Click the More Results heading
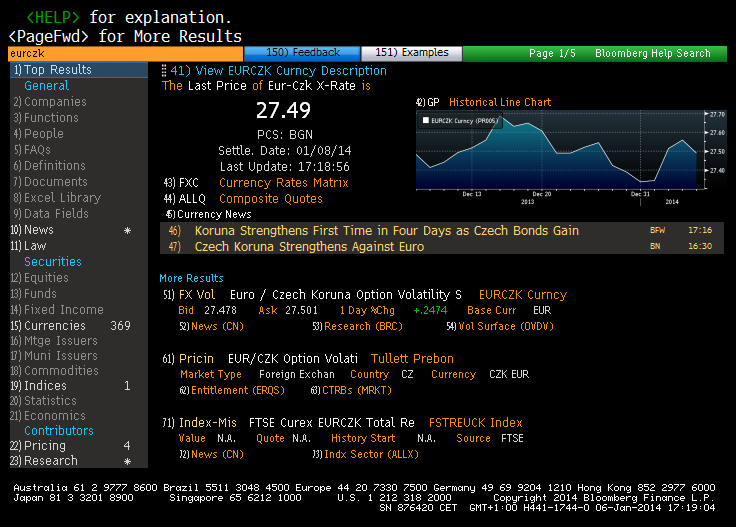Screen dimensions: 736x527 click(192, 278)
